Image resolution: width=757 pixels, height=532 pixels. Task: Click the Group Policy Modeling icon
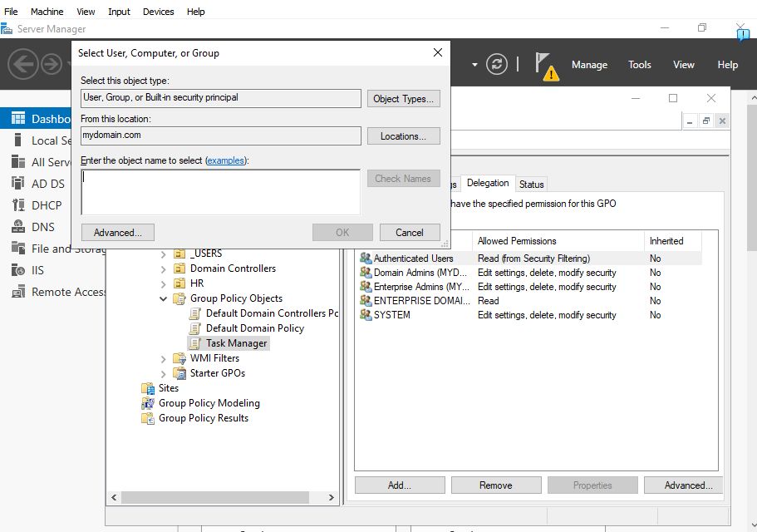[147, 403]
